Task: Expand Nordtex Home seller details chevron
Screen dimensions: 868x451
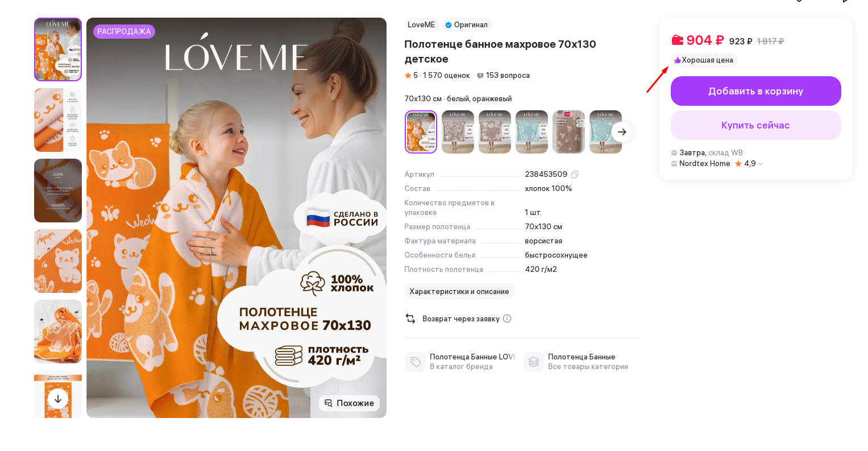Action: (761, 164)
